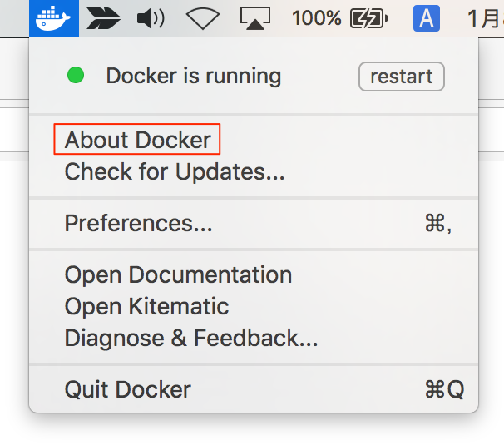The width and height of the screenshot is (504, 445).
Task: Click the 100% battery percentage text
Action: pos(316,17)
